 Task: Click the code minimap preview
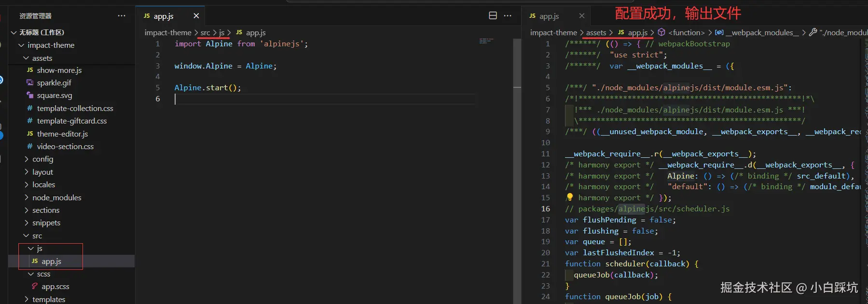[x=486, y=41]
